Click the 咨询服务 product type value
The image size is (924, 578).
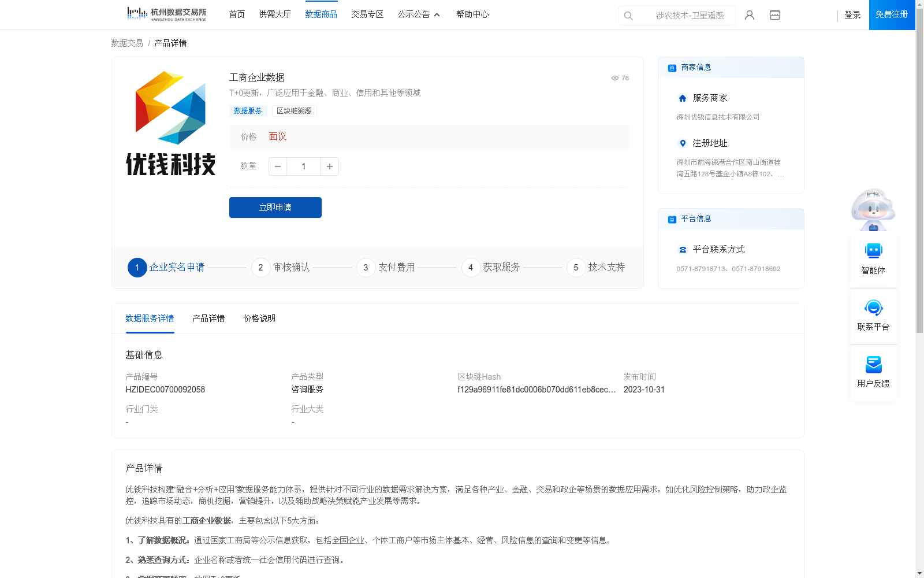click(x=307, y=390)
